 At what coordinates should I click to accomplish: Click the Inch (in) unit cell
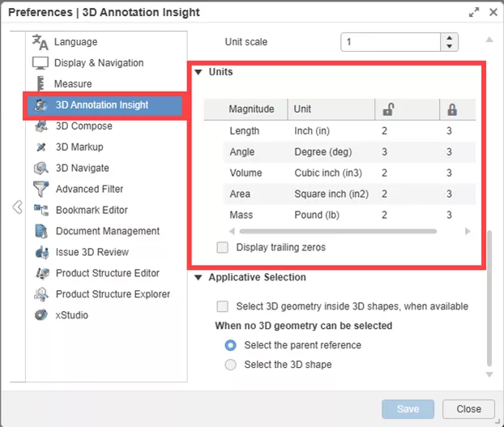point(312,131)
